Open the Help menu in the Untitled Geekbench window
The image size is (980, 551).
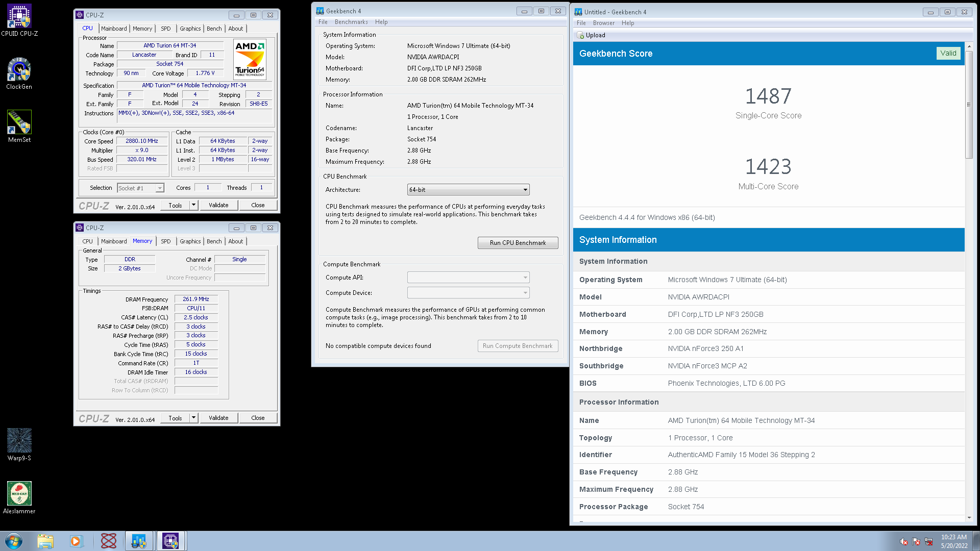pos(628,23)
